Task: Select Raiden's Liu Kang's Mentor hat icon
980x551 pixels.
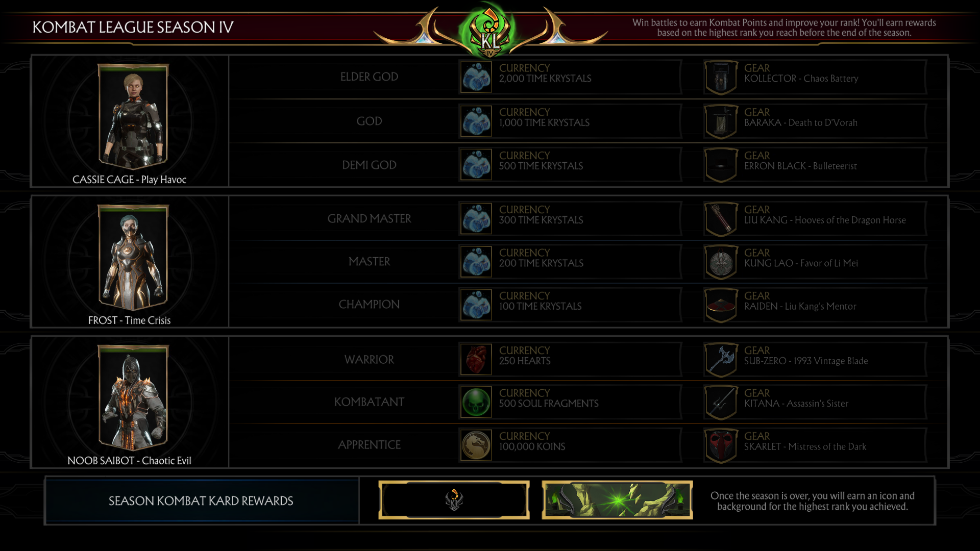Action: 721,305
